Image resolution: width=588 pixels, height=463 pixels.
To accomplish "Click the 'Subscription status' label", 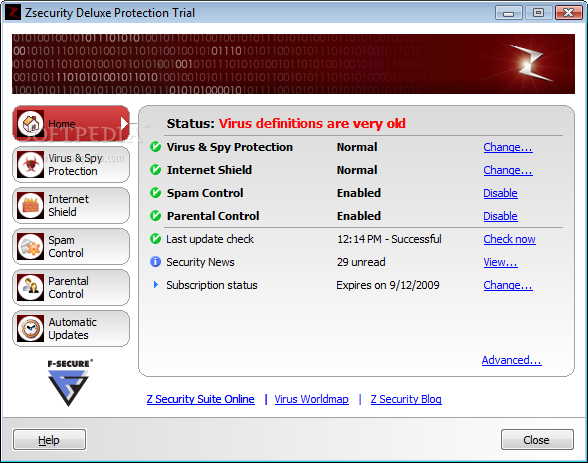I will (212, 285).
